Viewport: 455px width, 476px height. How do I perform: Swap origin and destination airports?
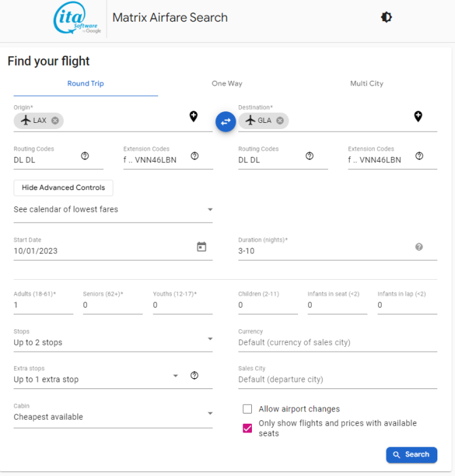(x=225, y=122)
